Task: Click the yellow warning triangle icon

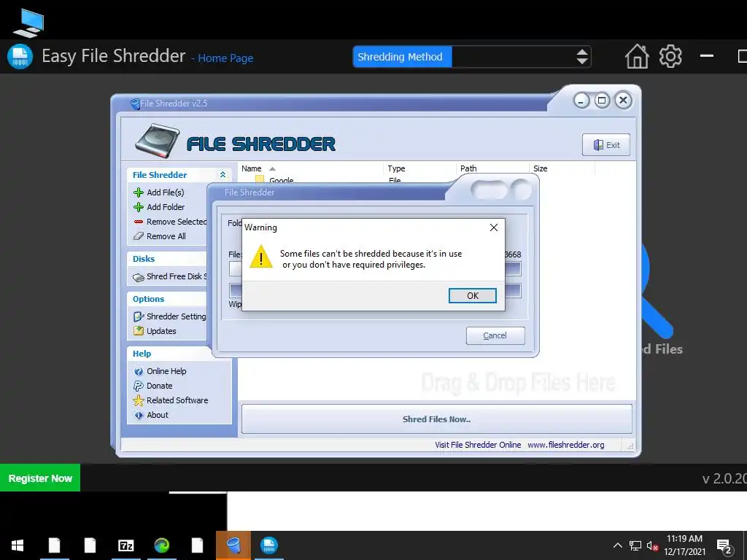Action: pos(261,257)
